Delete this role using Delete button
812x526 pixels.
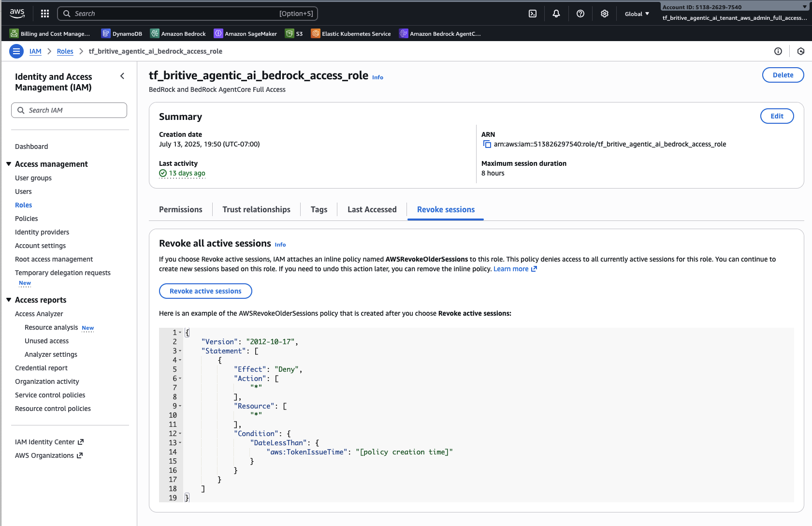pyautogui.click(x=783, y=75)
